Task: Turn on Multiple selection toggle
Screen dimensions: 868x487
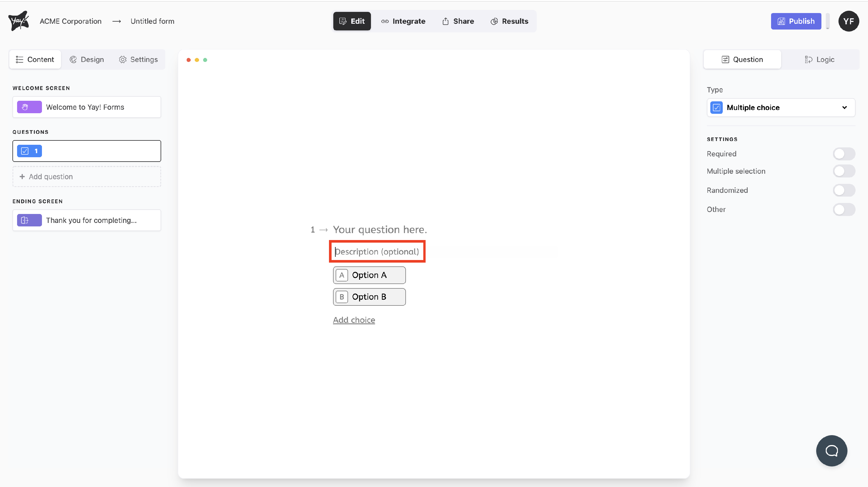Action: [843, 171]
